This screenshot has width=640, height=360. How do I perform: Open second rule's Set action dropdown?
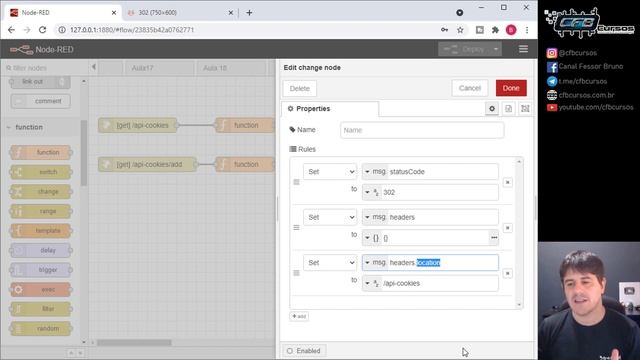pyautogui.click(x=330, y=217)
